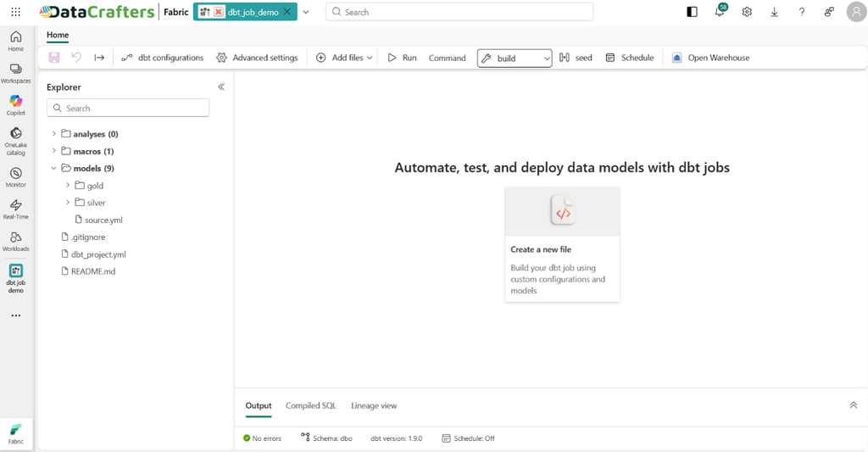Image resolution: width=868 pixels, height=452 pixels.
Task: Open the app launcher waffle grid
Action: 16,12
